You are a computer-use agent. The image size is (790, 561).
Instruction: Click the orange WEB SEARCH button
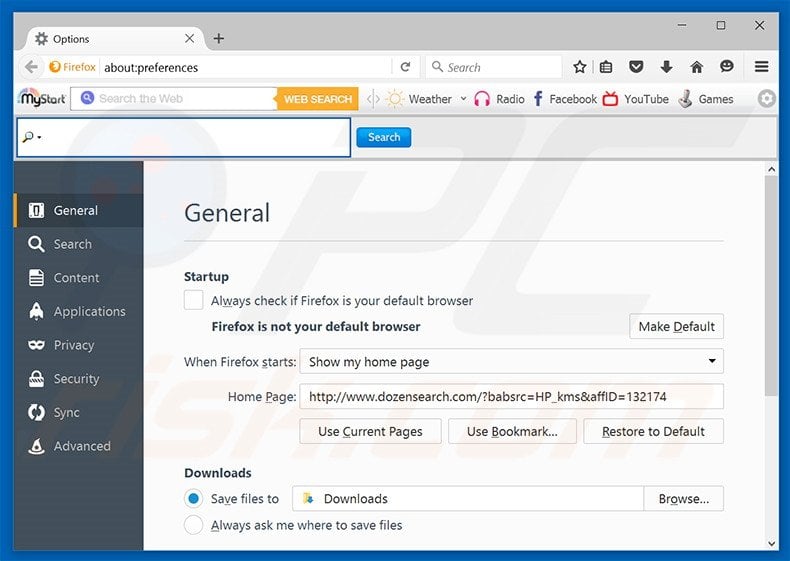click(x=317, y=99)
